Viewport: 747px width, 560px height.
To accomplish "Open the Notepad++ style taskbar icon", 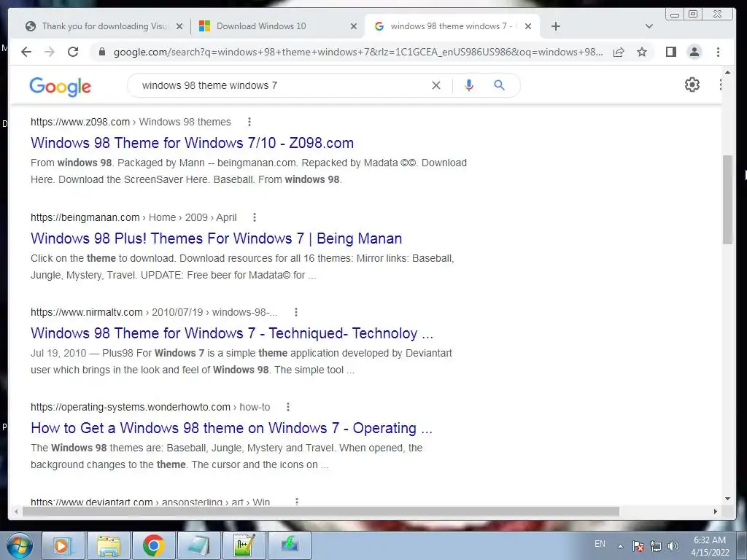I will coord(244,545).
